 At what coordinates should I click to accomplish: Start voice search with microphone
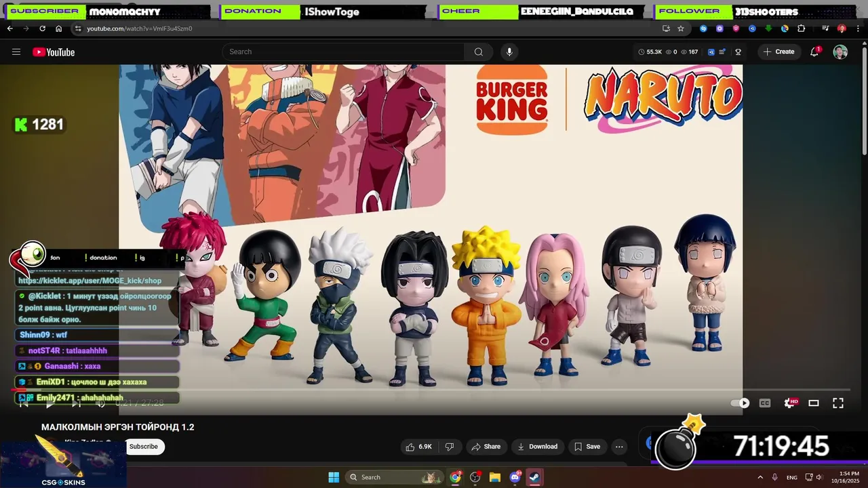point(509,52)
